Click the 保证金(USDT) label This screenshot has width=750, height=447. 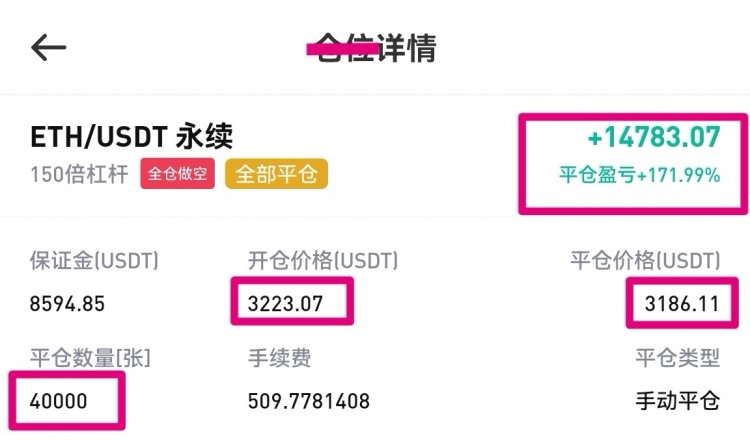pyautogui.click(x=94, y=261)
